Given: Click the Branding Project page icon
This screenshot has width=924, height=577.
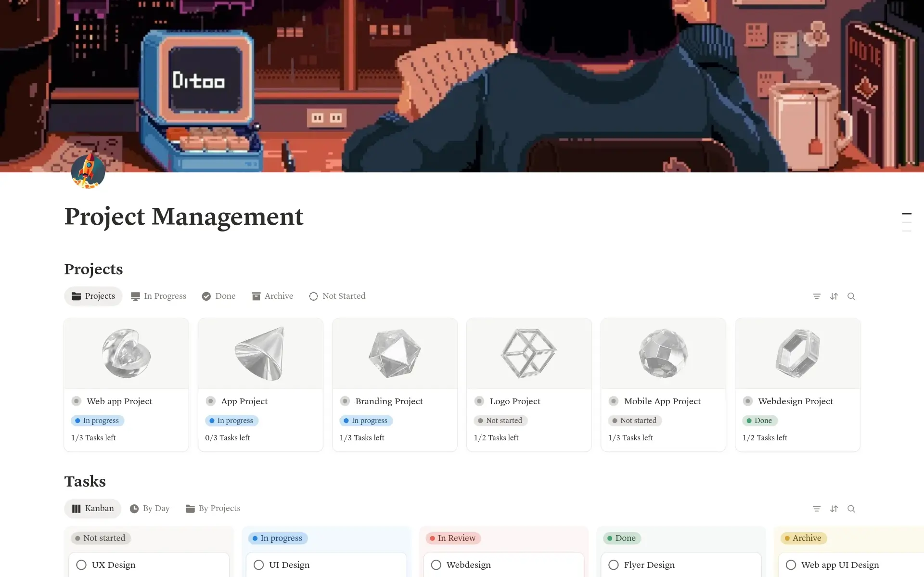Looking at the screenshot, I should click(345, 401).
